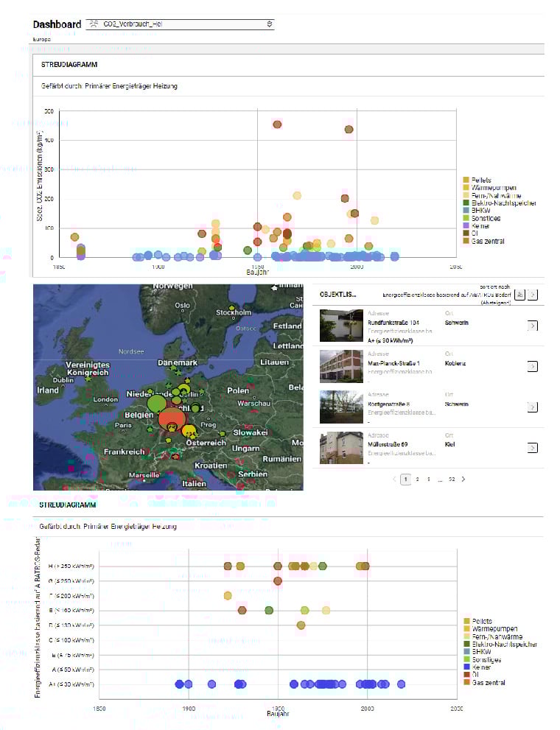Toggle Pellets in the CO2 emissions chart legend

477,180
